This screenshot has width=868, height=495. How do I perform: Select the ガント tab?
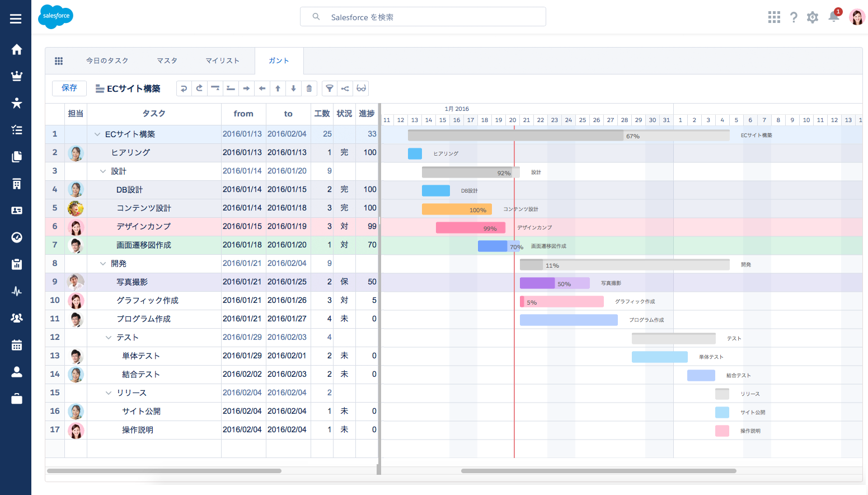pos(279,60)
